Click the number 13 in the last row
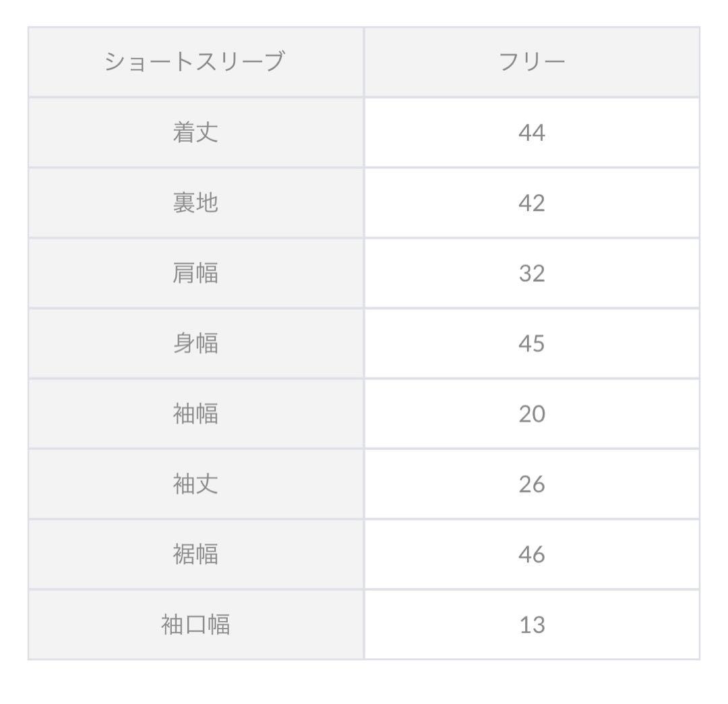The height and width of the screenshot is (704, 728). pyautogui.click(x=532, y=625)
